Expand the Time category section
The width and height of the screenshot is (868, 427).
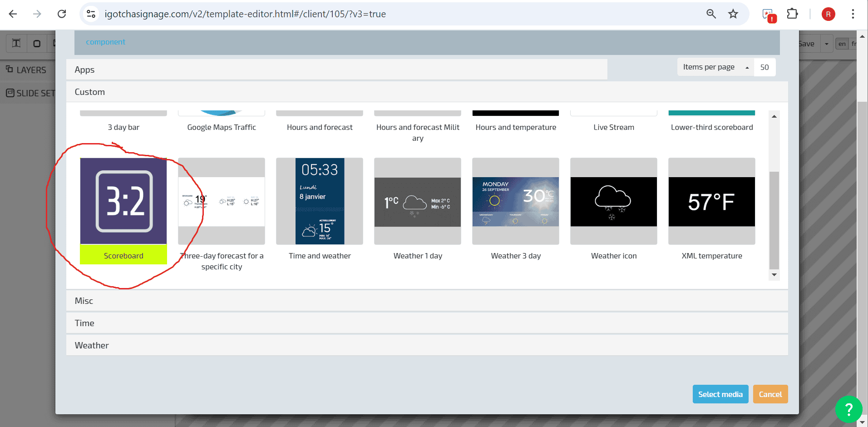click(427, 323)
